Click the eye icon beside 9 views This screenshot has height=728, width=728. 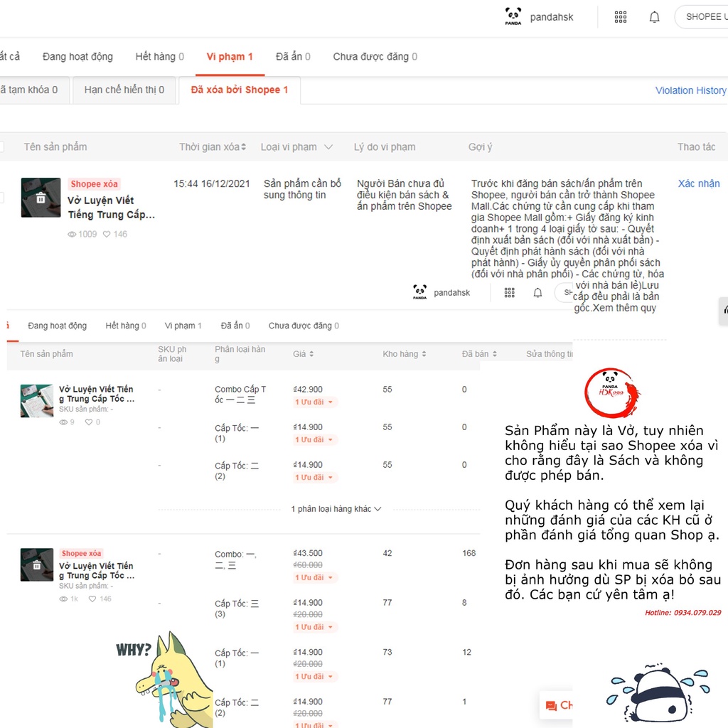[63, 422]
